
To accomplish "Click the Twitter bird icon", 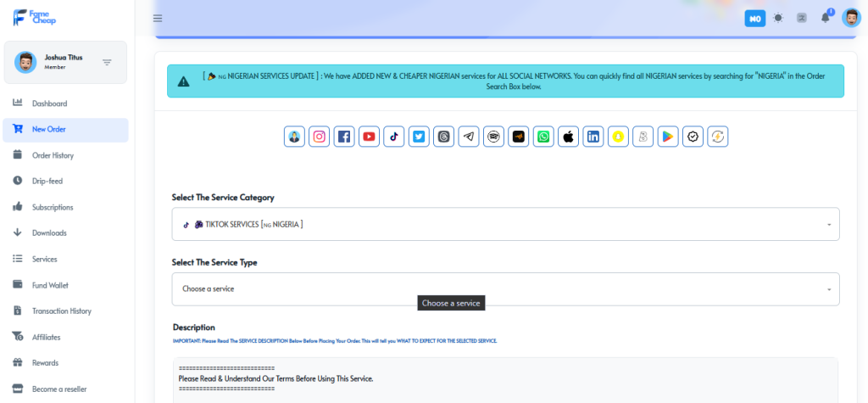I will click(419, 137).
